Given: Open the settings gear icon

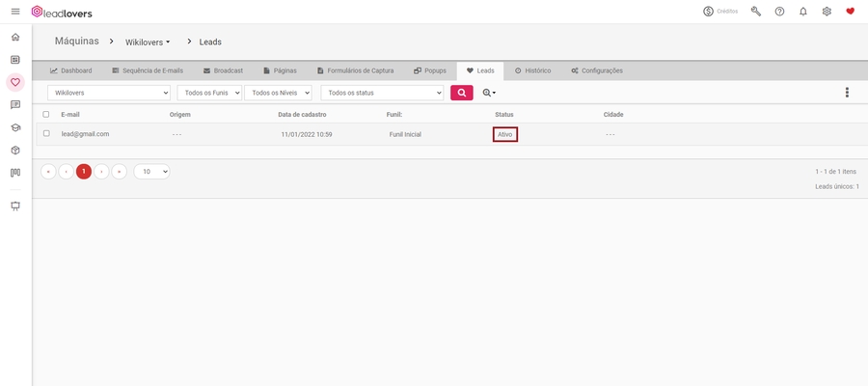Looking at the screenshot, I should click(x=827, y=12).
